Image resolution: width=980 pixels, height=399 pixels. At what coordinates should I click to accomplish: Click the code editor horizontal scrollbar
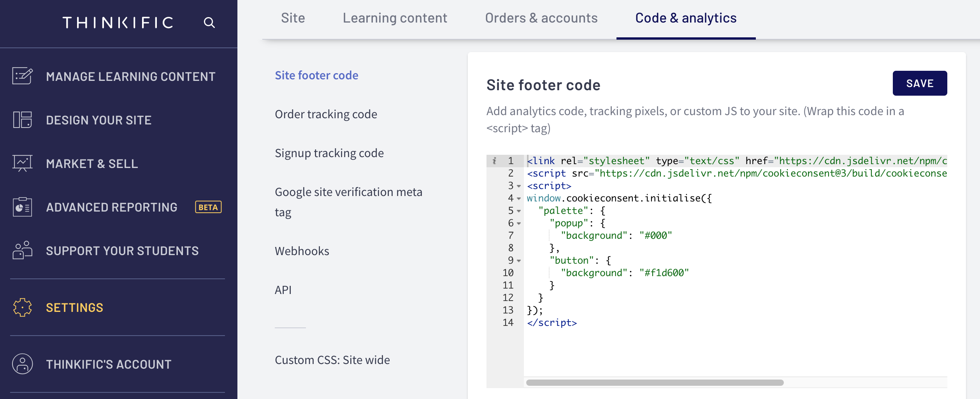pos(655,383)
